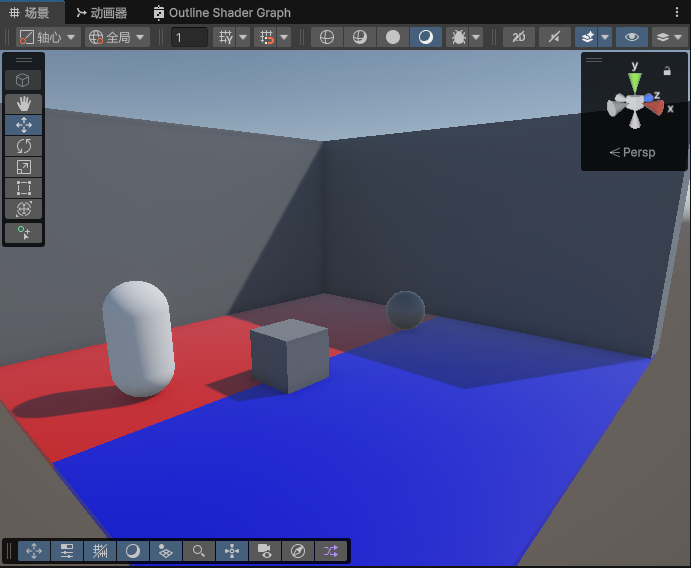Open the 全局 handle rotation dropdown

(x=117, y=37)
